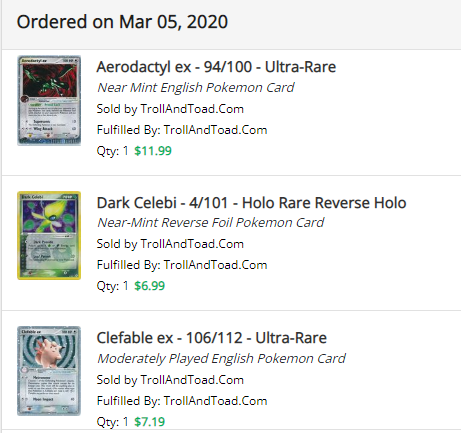Viewport: 461px width, 433px height.
Task: Click the $11.99 price
Action: [153, 151]
